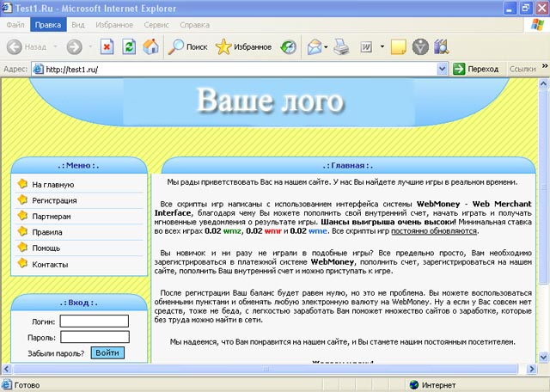
Task: Click the Ссылки toolbar label
Action: (x=522, y=69)
